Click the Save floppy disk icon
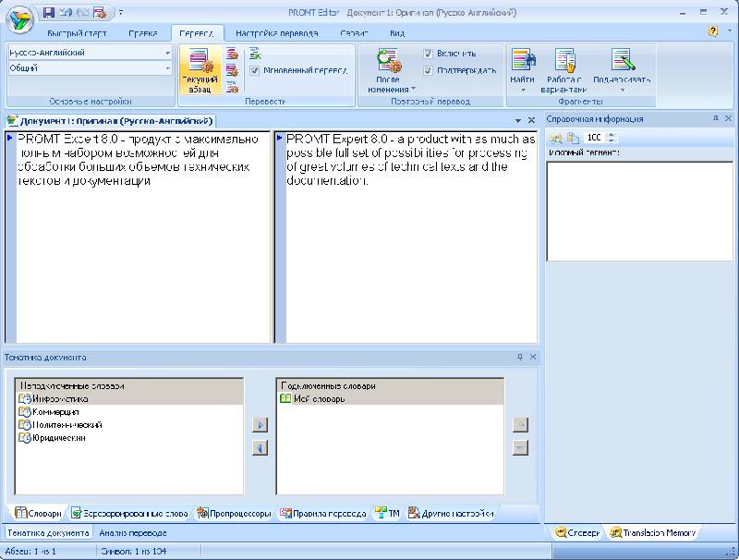The width and height of the screenshot is (739, 560). (49, 13)
